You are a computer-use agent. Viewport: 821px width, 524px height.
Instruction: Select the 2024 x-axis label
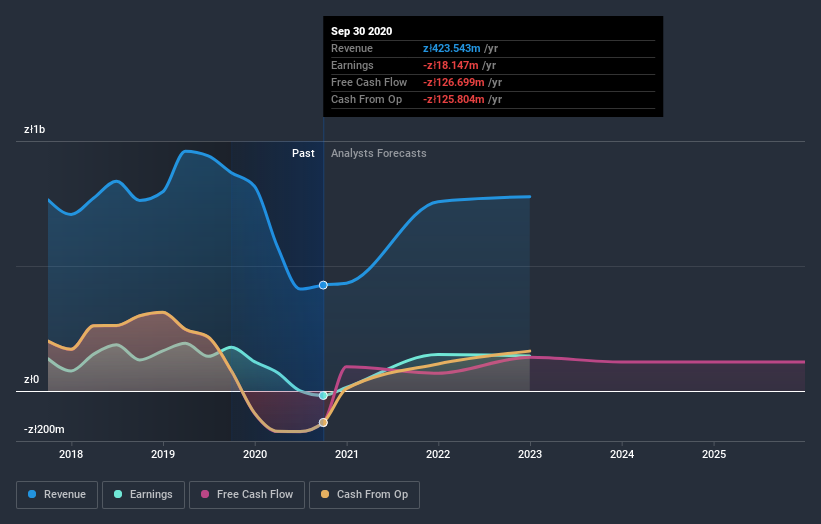pos(622,454)
